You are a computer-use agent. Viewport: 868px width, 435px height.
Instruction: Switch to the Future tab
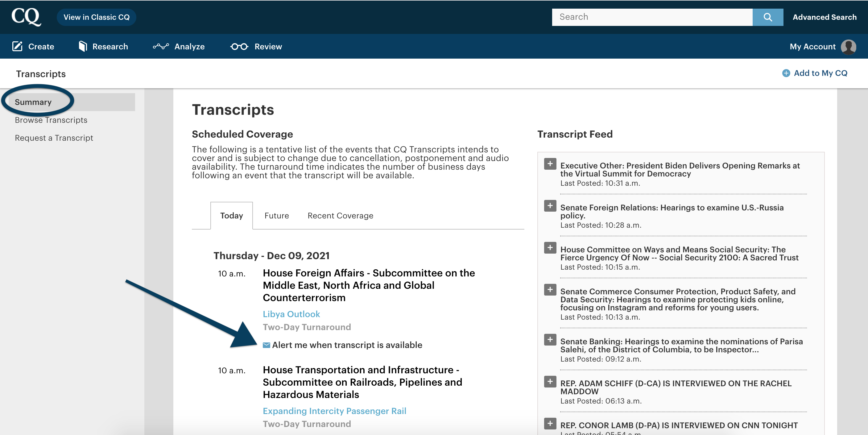click(x=277, y=216)
